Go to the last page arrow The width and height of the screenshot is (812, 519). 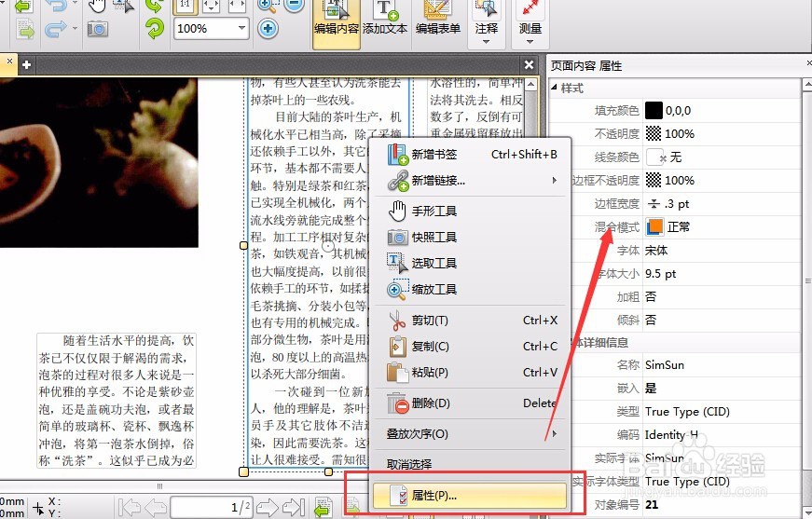point(294,507)
